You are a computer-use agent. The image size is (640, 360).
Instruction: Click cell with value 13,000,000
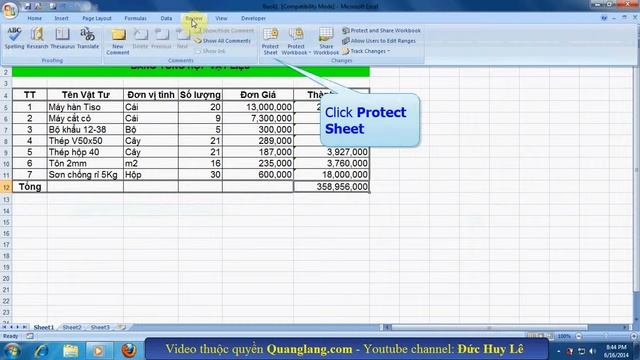[x=258, y=107]
